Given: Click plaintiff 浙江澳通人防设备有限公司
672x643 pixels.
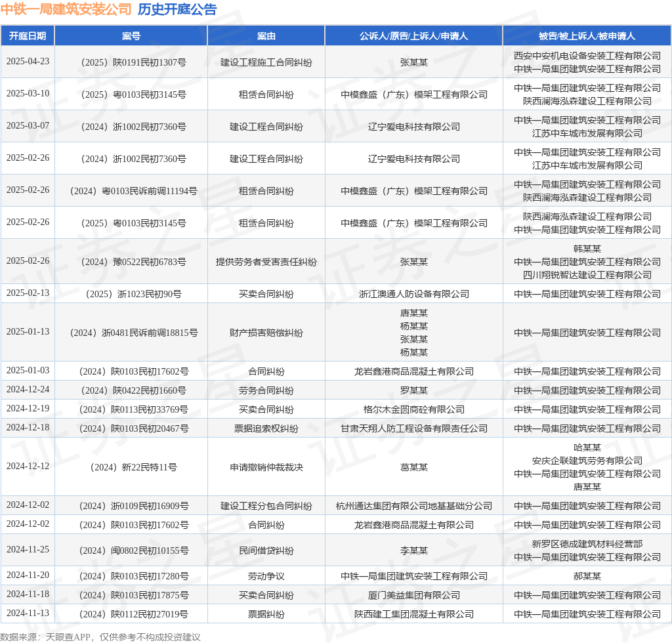Looking at the screenshot, I should click(413, 295).
